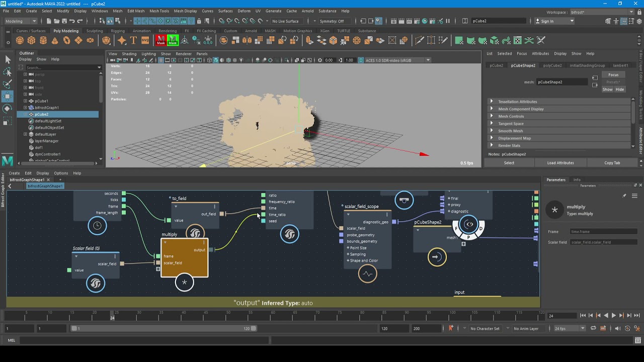
Task: Click the Load Attributes button
Action: [x=560, y=163]
